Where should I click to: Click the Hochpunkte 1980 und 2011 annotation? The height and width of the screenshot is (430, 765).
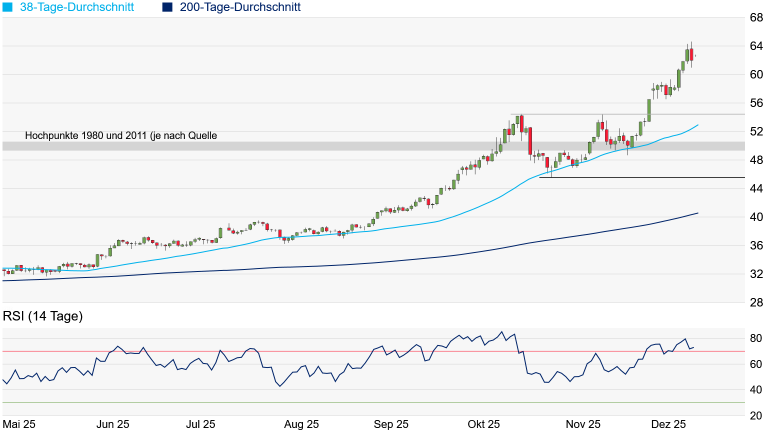(x=121, y=135)
